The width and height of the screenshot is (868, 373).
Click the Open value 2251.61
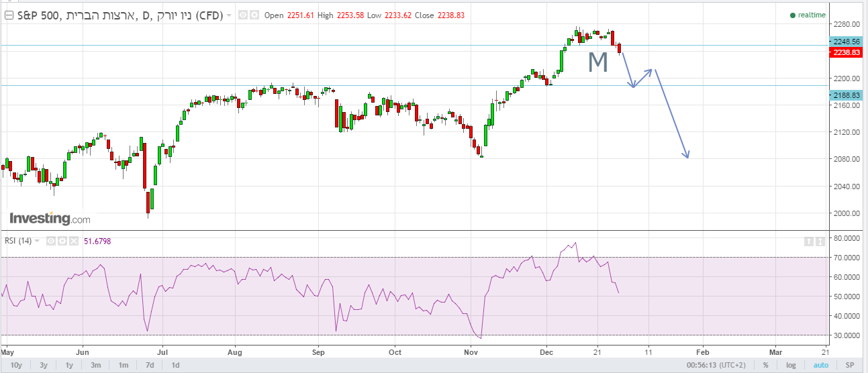point(302,15)
